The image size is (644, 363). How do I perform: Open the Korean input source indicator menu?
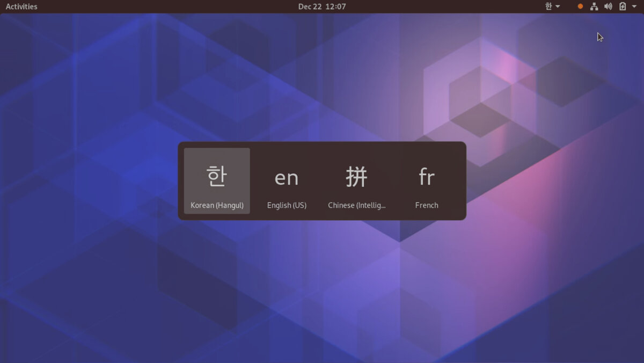tap(552, 6)
